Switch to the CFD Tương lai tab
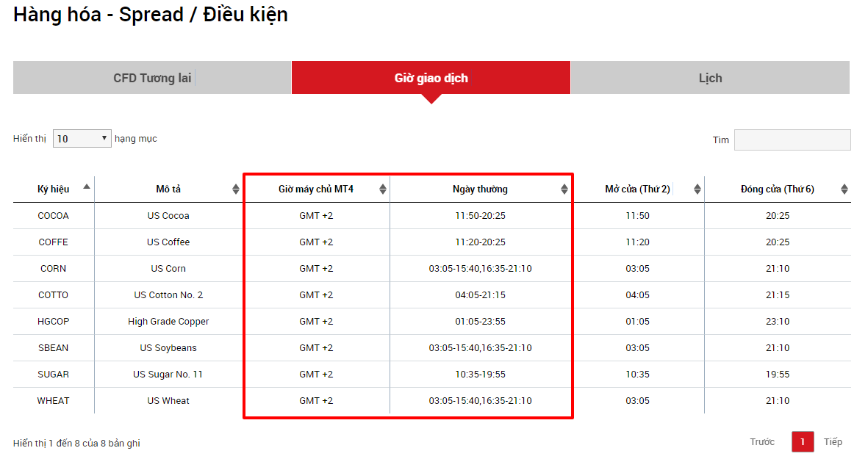 (x=152, y=78)
